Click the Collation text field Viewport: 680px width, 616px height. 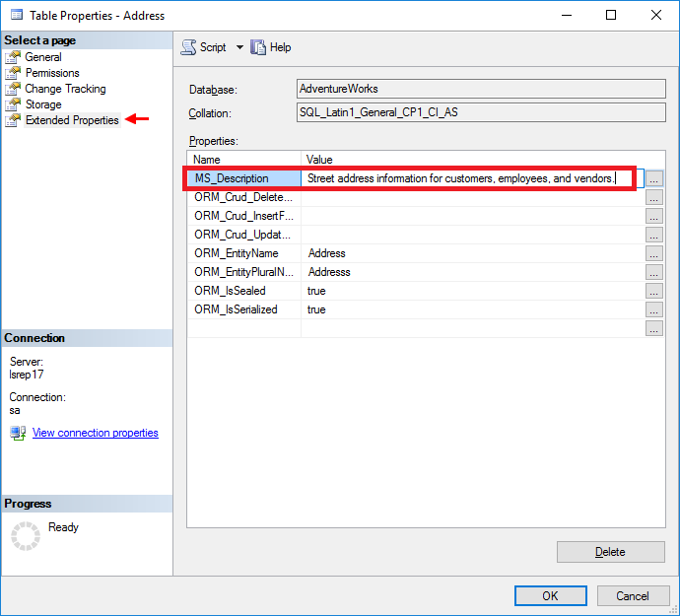482,112
